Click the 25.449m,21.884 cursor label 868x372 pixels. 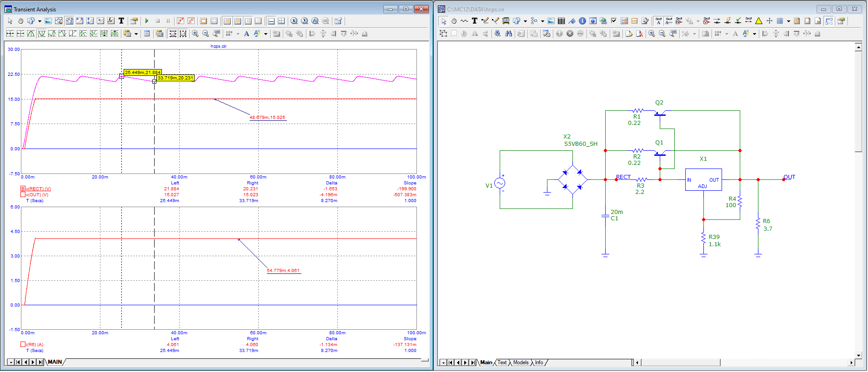coord(142,72)
